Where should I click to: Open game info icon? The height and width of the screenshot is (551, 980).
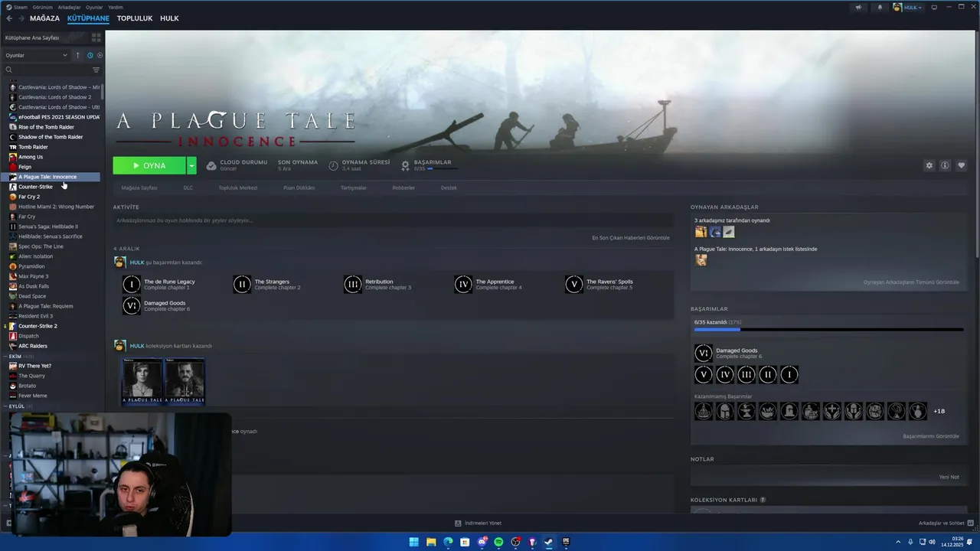tap(946, 165)
